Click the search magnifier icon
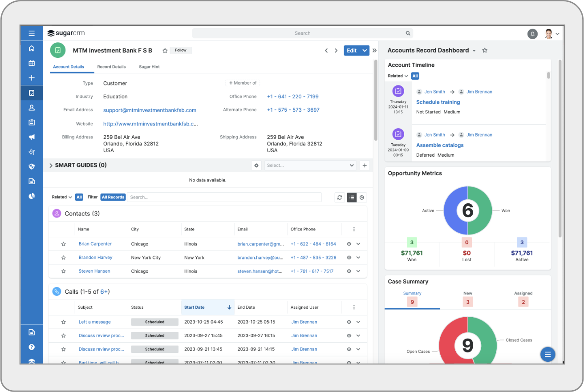The width and height of the screenshot is (584, 392). 408,33
